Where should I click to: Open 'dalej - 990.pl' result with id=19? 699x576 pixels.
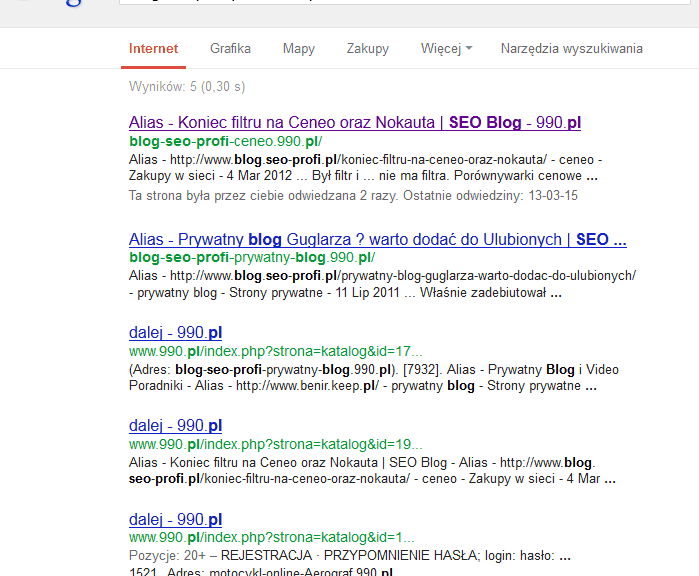click(175, 425)
